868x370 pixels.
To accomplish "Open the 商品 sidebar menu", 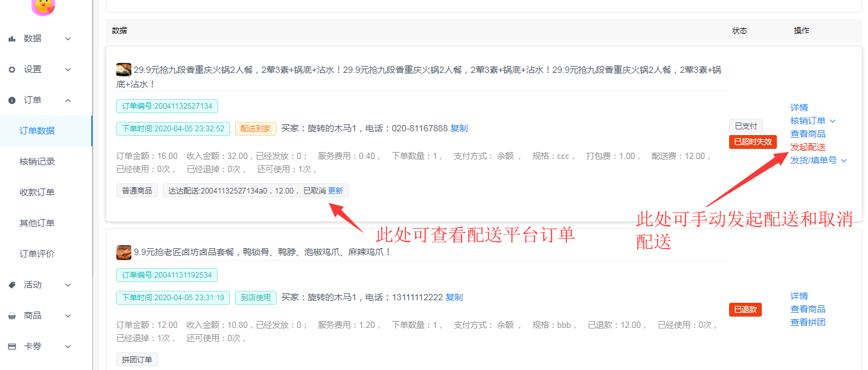I will pyautogui.click(x=46, y=316).
